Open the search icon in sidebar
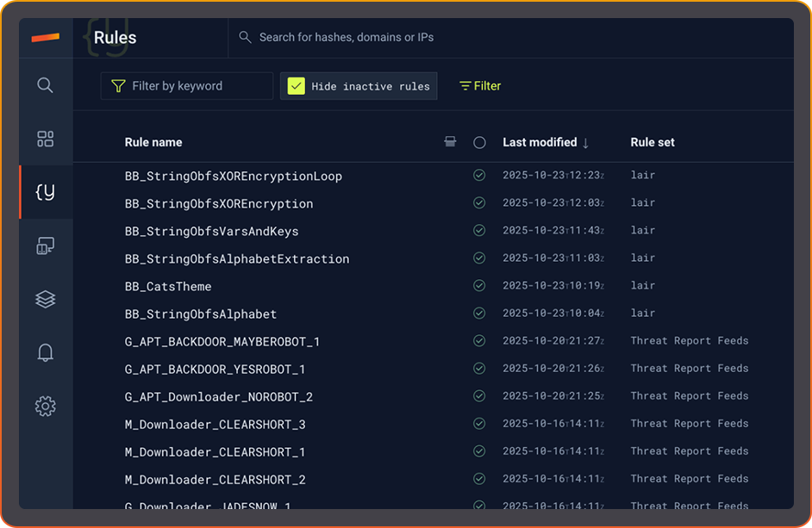This screenshot has height=528, width=812. point(45,85)
